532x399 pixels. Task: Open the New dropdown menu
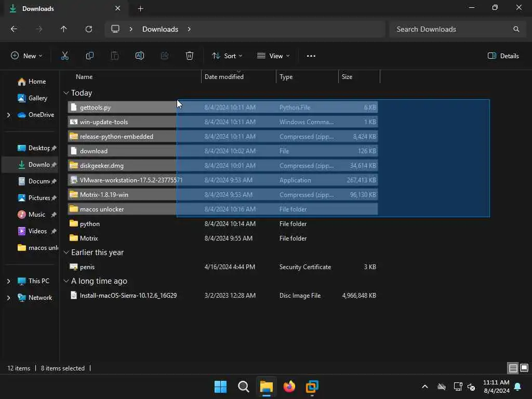point(27,56)
